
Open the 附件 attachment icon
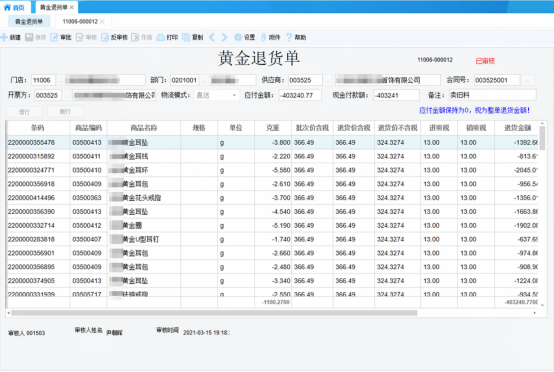(263, 37)
